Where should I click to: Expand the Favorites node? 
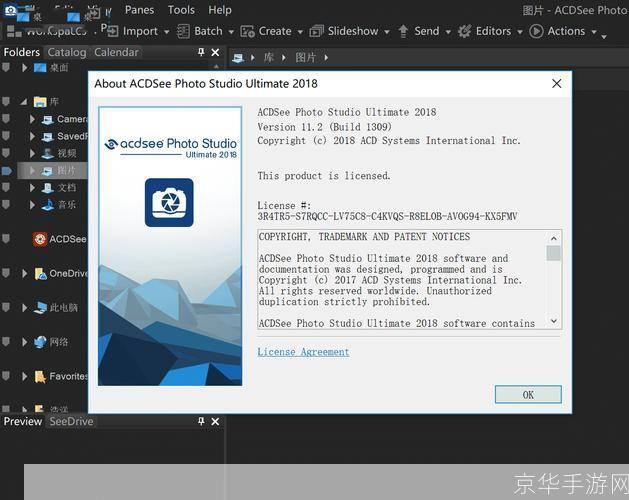(24, 376)
